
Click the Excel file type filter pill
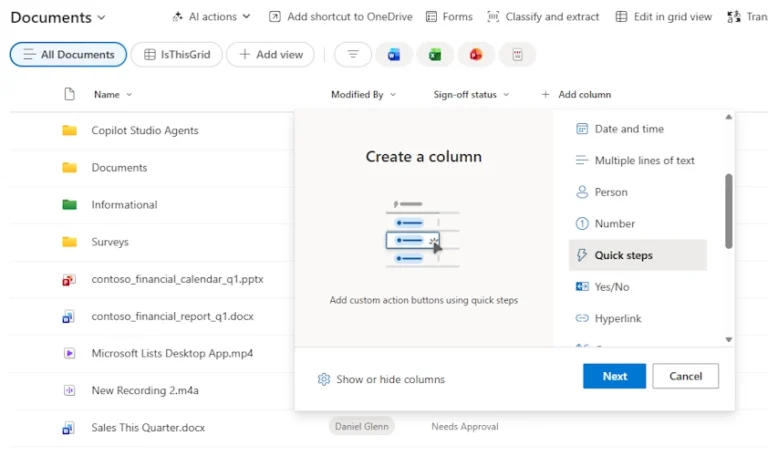pyautogui.click(x=435, y=55)
